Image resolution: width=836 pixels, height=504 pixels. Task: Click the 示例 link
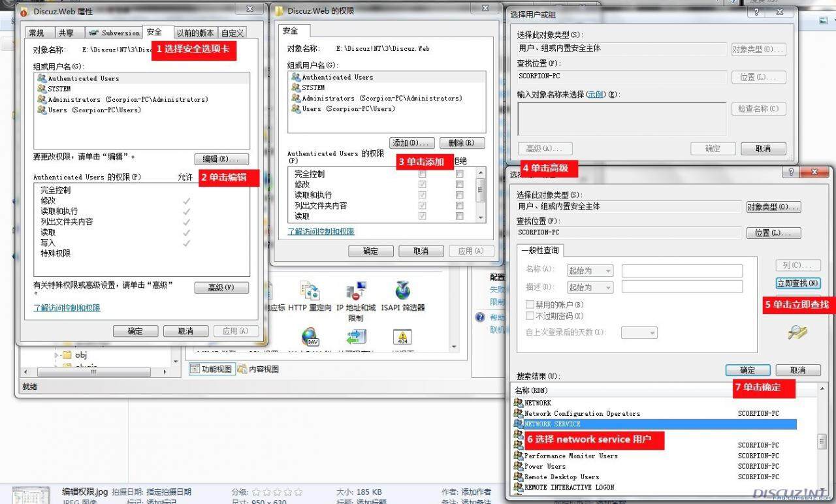pyautogui.click(x=596, y=95)
